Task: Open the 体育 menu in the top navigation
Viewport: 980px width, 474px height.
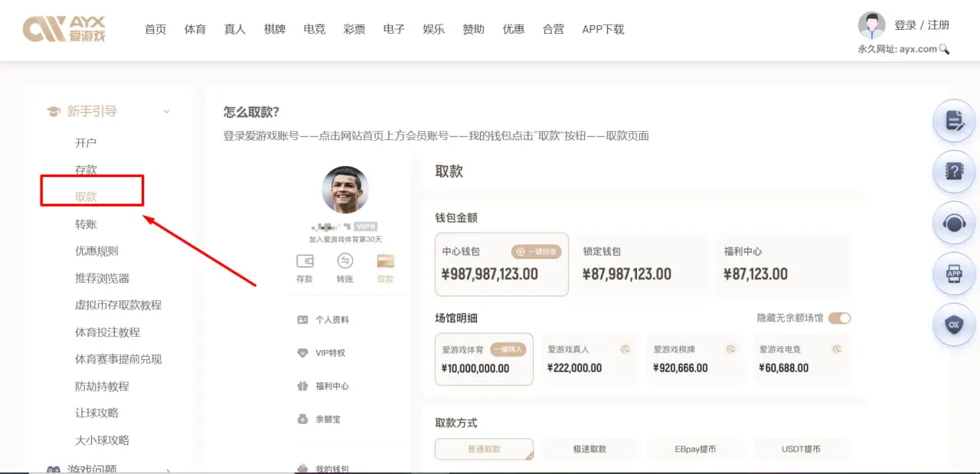Action: 195,29
